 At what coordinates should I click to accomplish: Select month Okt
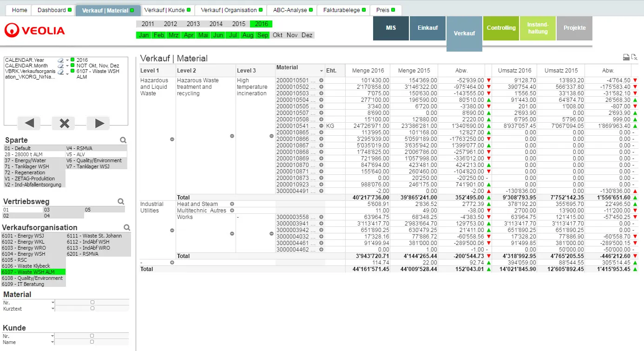click(x=277, y=35)
